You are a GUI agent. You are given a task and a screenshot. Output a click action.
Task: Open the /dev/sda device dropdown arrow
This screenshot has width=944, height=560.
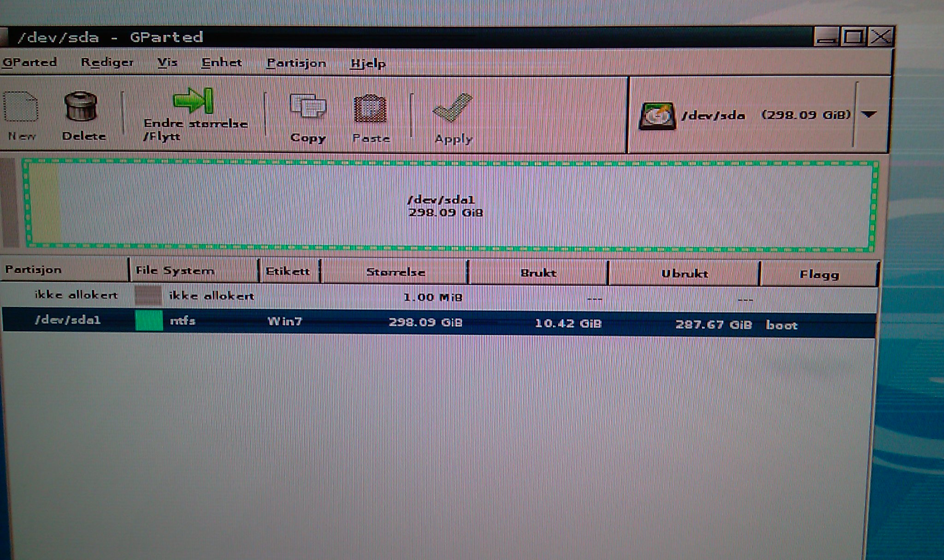click(869, 115)
